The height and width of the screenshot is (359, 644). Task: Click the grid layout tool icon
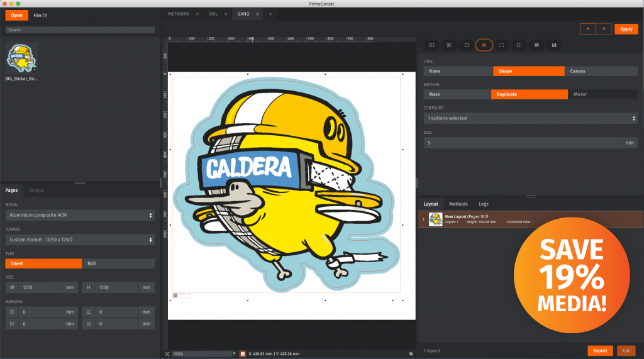tap(536, 45)
